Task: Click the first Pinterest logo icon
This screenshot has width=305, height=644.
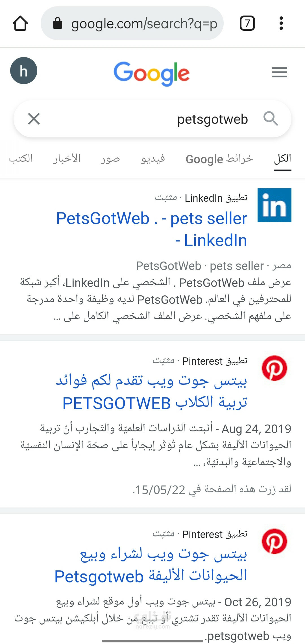Action: [274, 368]
